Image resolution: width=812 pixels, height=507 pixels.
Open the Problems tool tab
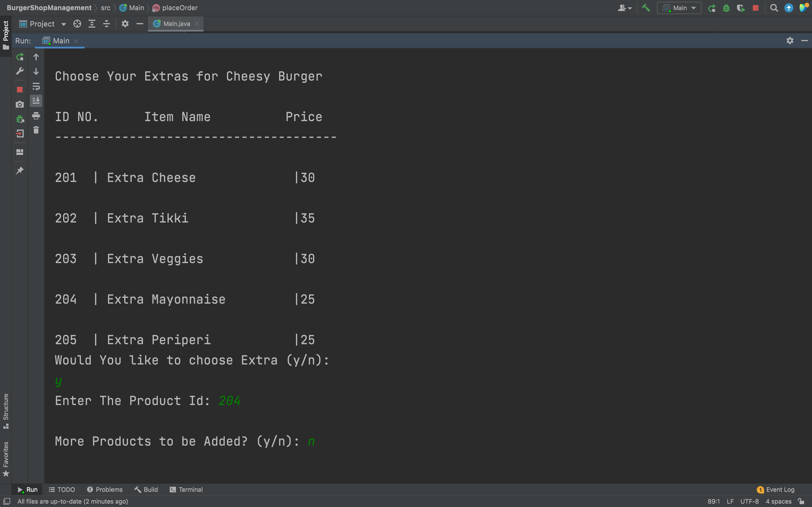click(105, 490)
